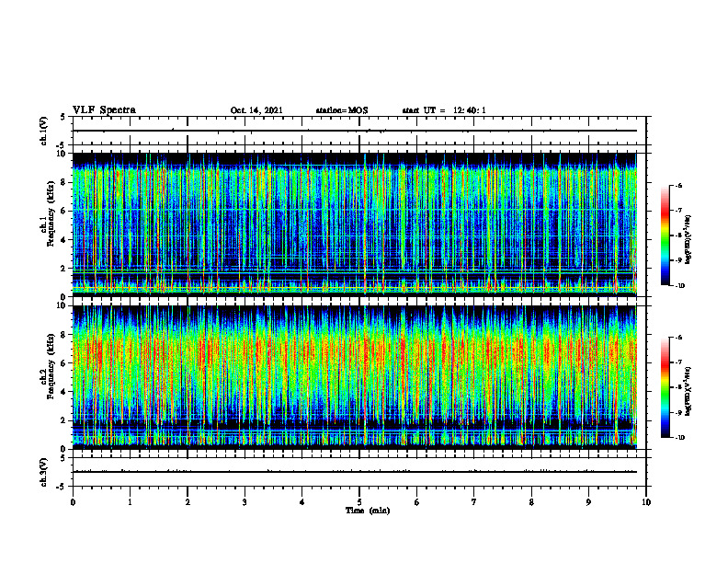Click the 'Time (min)' axis label
This screenshot has height=563, width=728.
[x=368, y=511]
